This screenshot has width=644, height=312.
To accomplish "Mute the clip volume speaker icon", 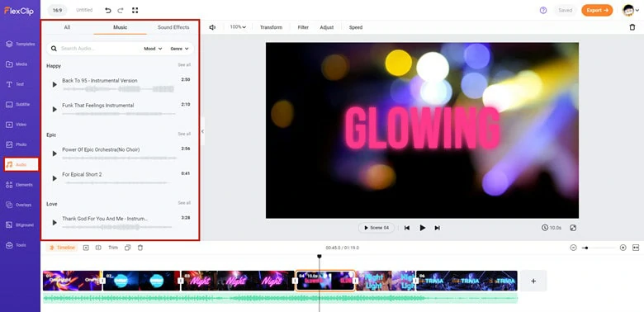I will tap(212, 27).
